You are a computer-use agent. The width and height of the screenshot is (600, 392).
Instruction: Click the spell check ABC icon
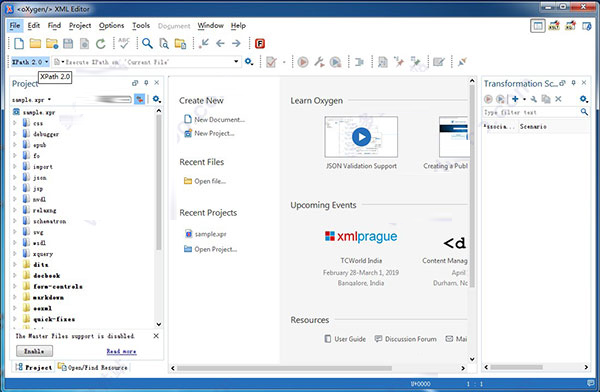(124, 43)
